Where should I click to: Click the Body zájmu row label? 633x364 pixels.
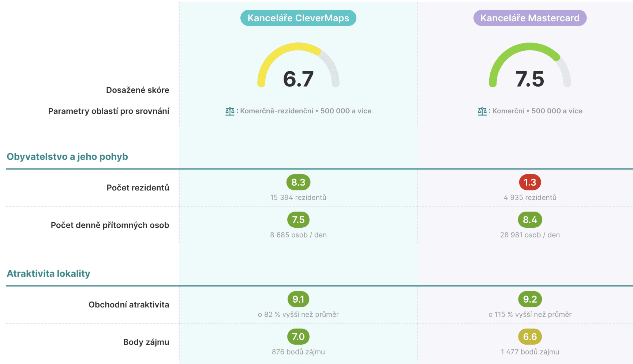tap(146, 342)
